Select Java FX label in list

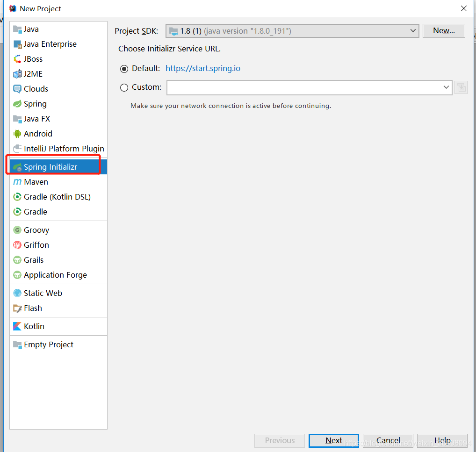(x=37, y=119)
